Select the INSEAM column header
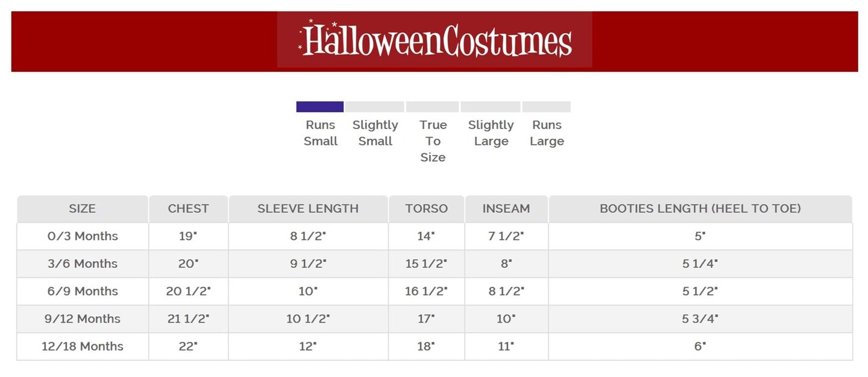The width and height of the screenshot is (868, 377). click(x=506, y=209)
